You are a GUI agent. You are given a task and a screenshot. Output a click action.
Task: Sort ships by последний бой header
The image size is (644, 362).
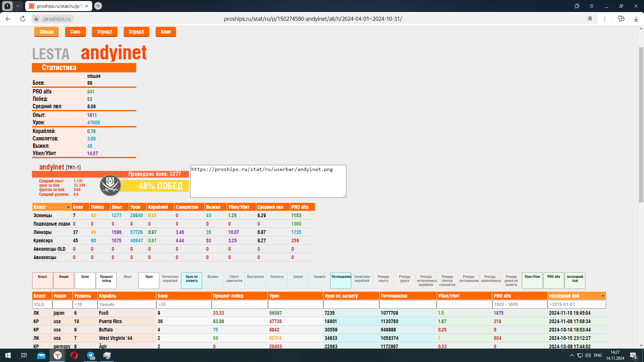coord(577,296)
